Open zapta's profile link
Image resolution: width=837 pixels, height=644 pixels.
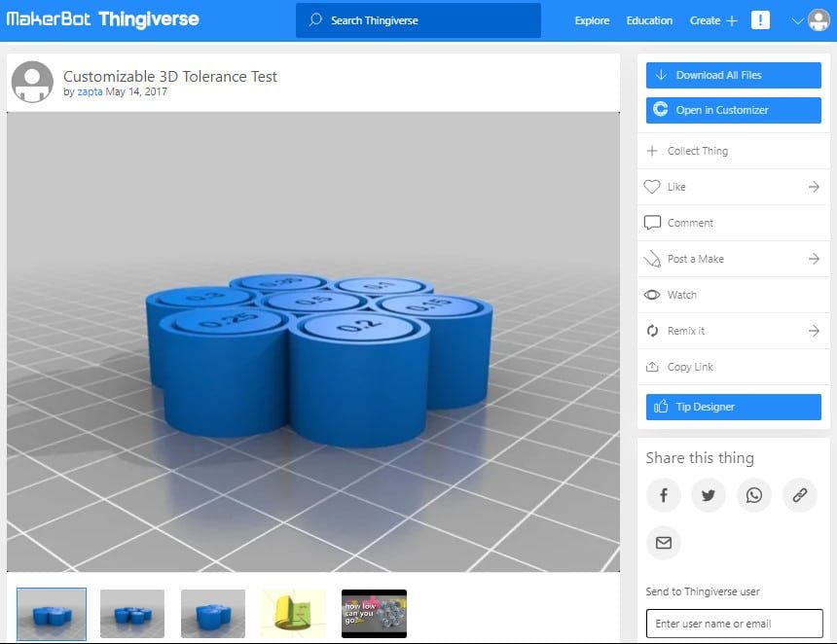click(90, 91)
